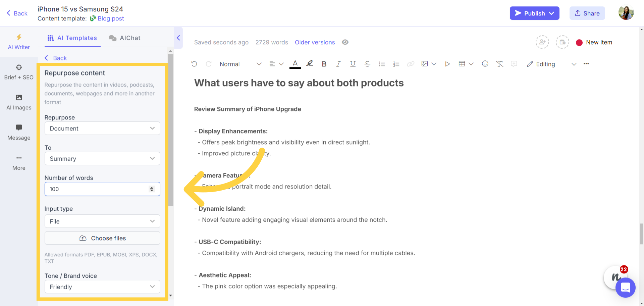The width and height of the screenshot is (644, 306).
Task: Open the highlight color tool
Action: pyautogui.click(x=310, y=63)
